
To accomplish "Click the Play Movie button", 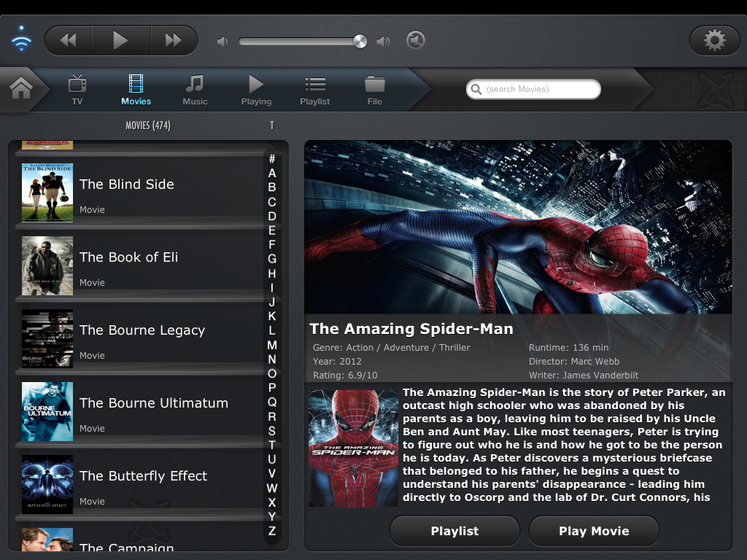I will (594, 531).
